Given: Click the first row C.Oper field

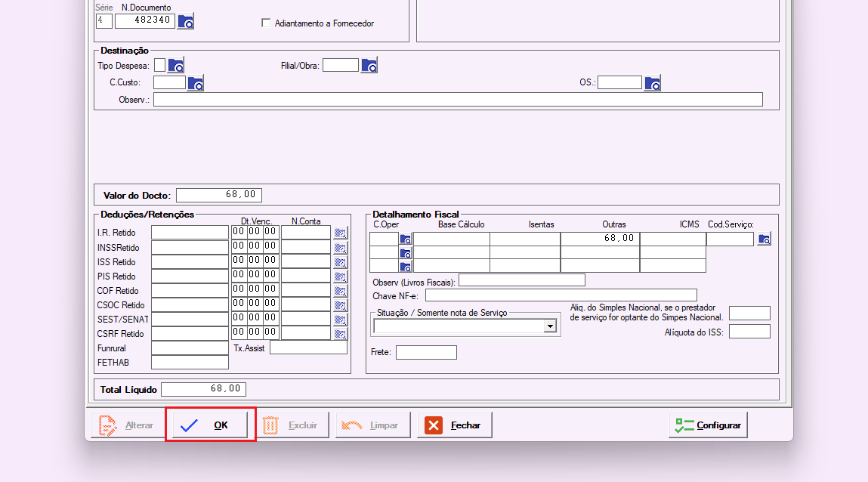Looking at the screenshot, I should click(385, 239).
